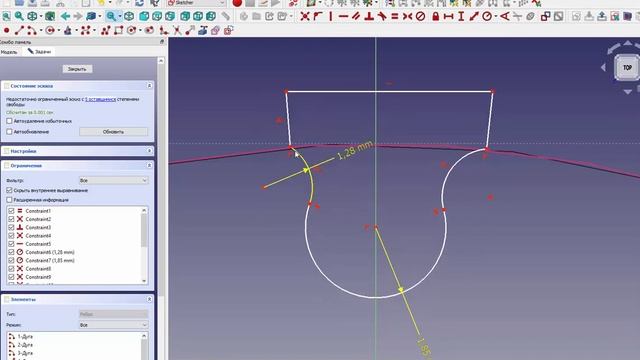This screenshot has height=360, width=640.
Task: Apply horizontal distance constraint
Action: click(x=448, y=16)
